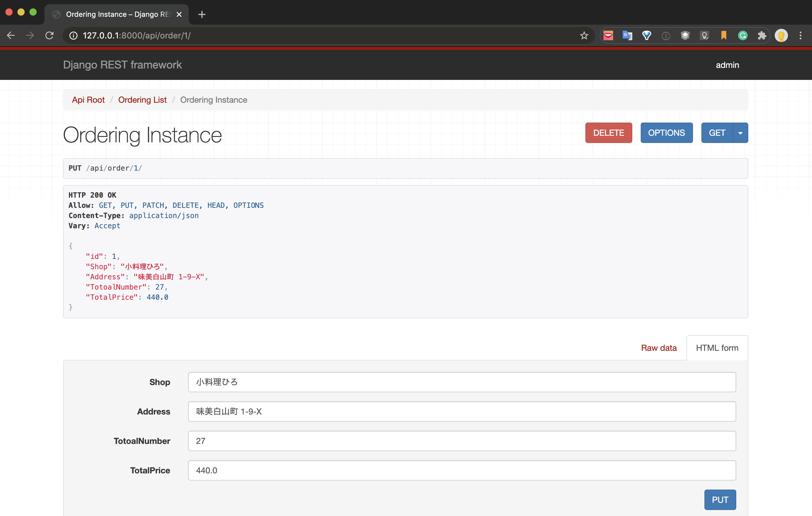
Task: Select the HTML form tab
Action: 717,348
